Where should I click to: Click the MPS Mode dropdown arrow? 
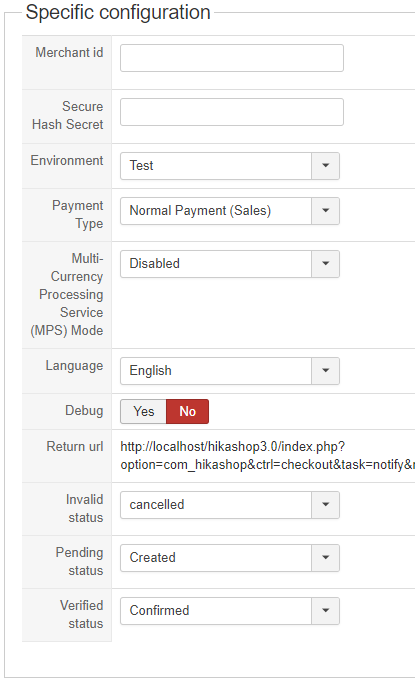pos(326,264)
